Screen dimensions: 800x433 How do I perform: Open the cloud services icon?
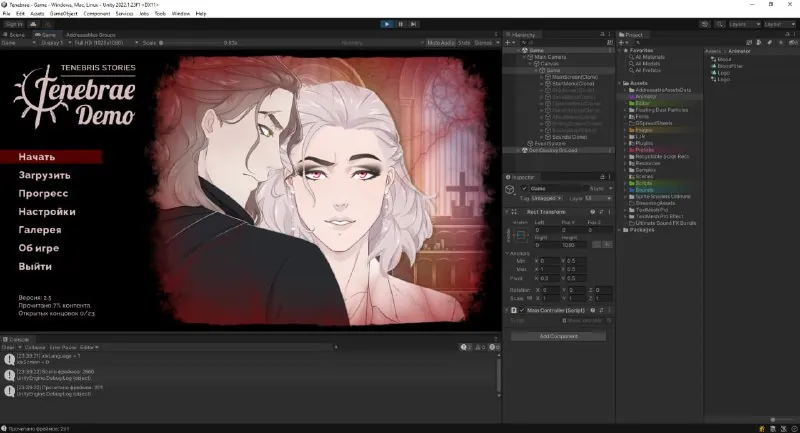[x=33, y=24]
